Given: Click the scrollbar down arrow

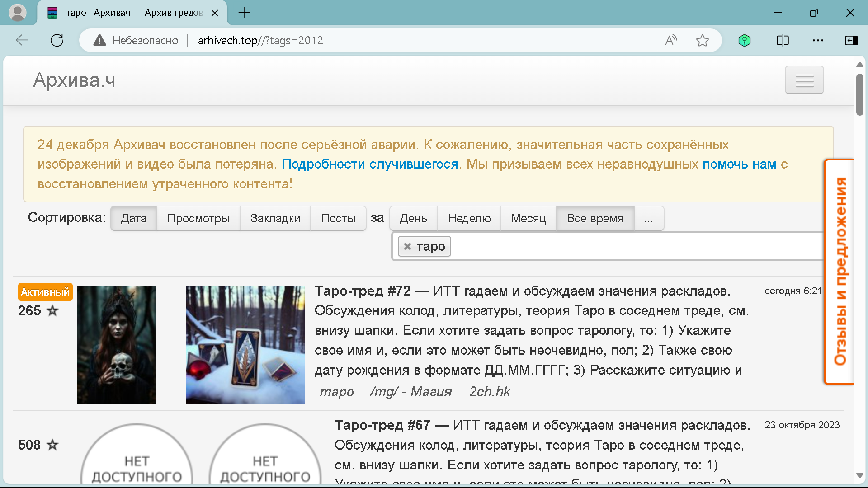Looking at the screenshot, I should click(x=859, y=475).
